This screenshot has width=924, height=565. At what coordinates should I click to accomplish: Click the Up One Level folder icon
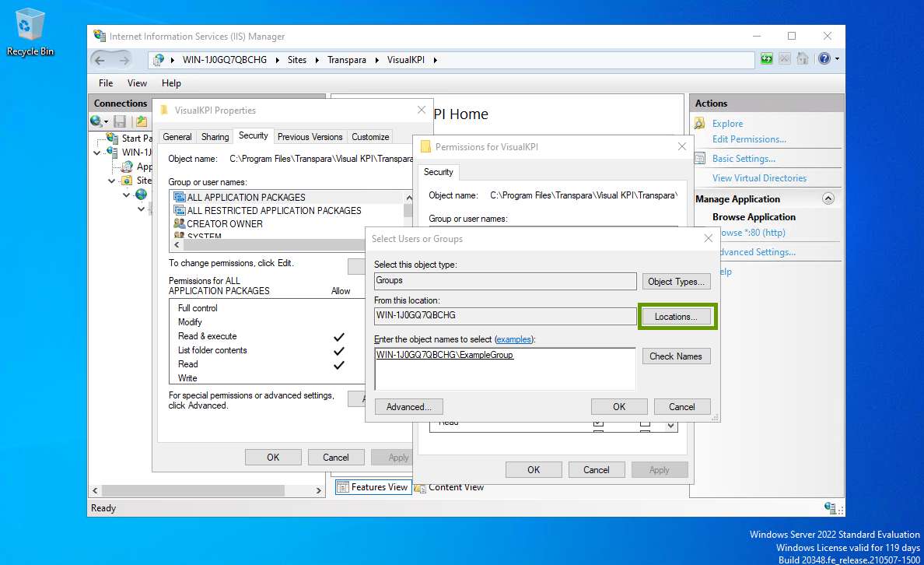click(141, 121)
